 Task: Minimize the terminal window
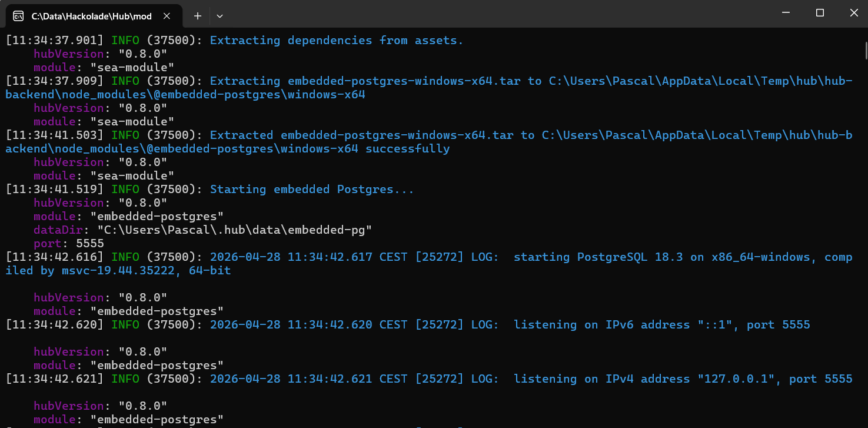pyautogui.click(x=786, y=13)
